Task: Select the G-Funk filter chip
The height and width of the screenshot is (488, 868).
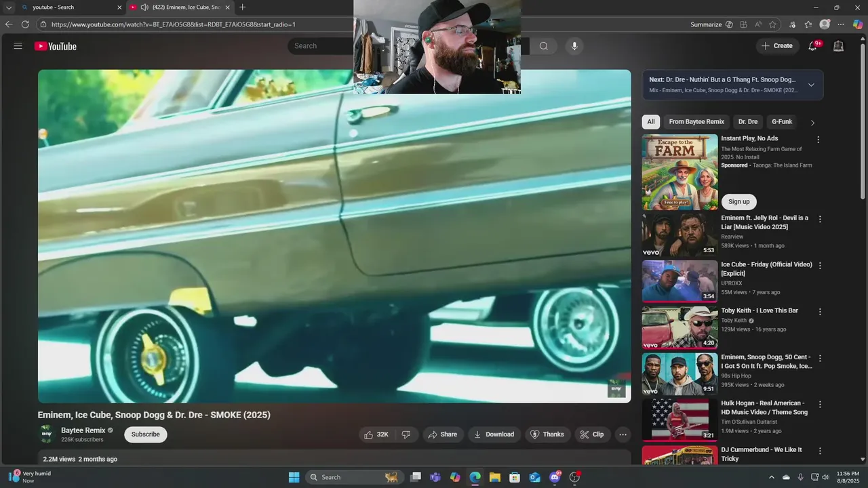Action: click(x=782, y=122)
